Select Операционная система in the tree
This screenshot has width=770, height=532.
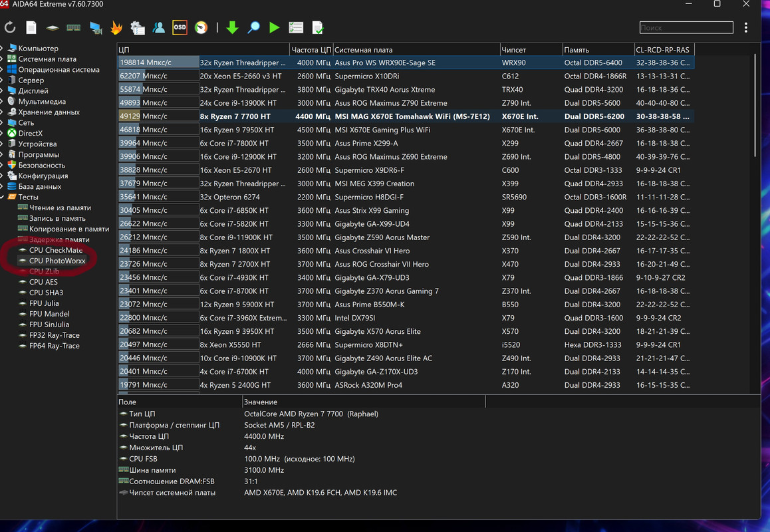pos(59,70)
